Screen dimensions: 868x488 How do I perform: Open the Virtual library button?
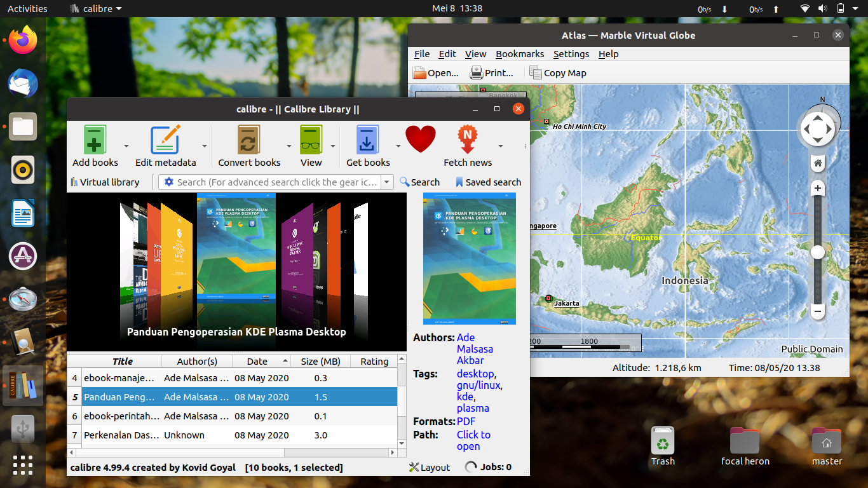[x=104, y=182]
